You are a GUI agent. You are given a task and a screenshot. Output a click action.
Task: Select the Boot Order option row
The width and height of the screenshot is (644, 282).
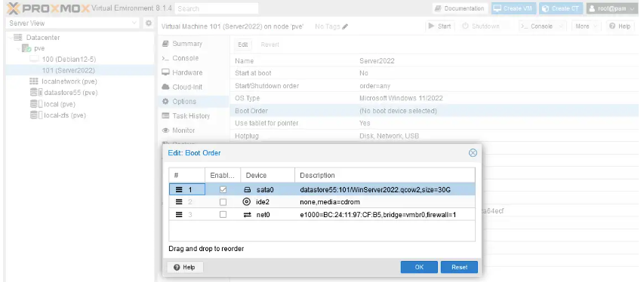[435, 111]
